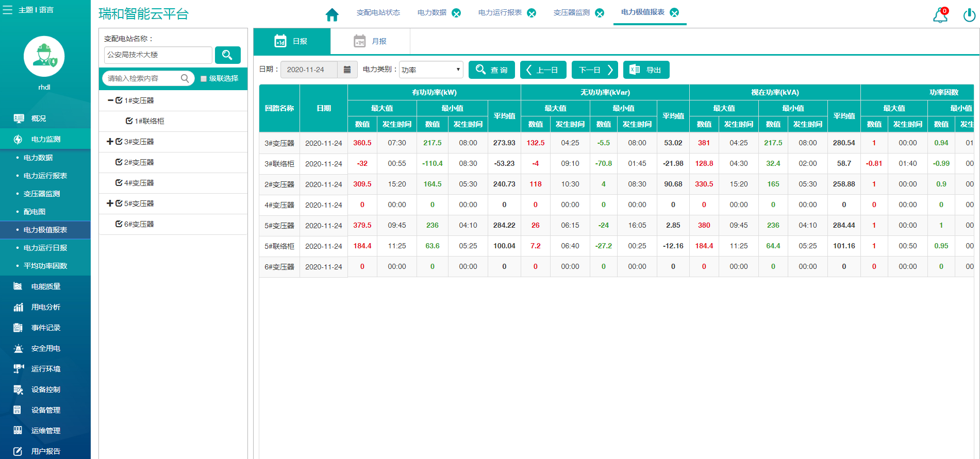Toggle the 1#联络柜 checkbox
The width and height of the screenshot is (980, 459).
[x=129, y=121]
